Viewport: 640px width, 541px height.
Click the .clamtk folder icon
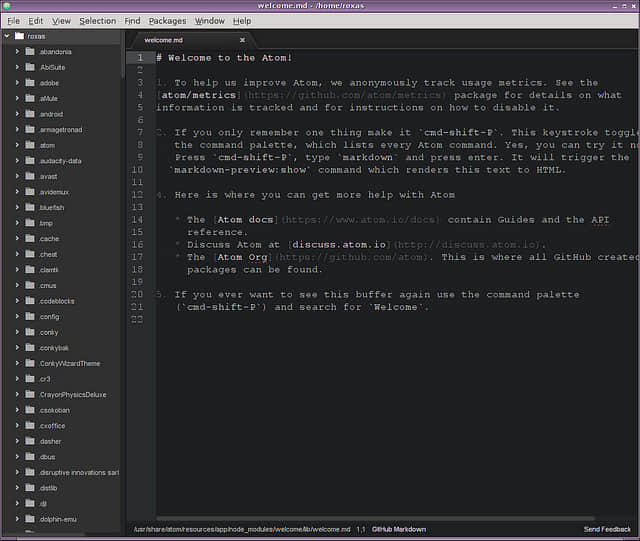(30, 269)
